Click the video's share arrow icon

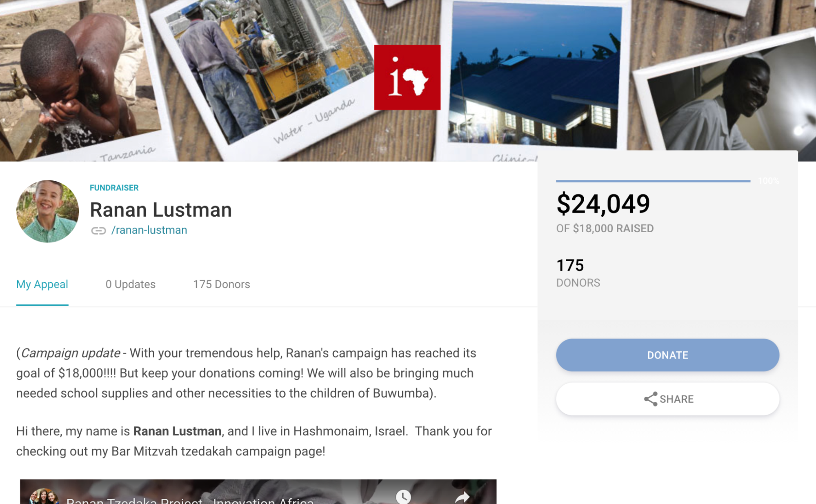[x=462, y=497]
